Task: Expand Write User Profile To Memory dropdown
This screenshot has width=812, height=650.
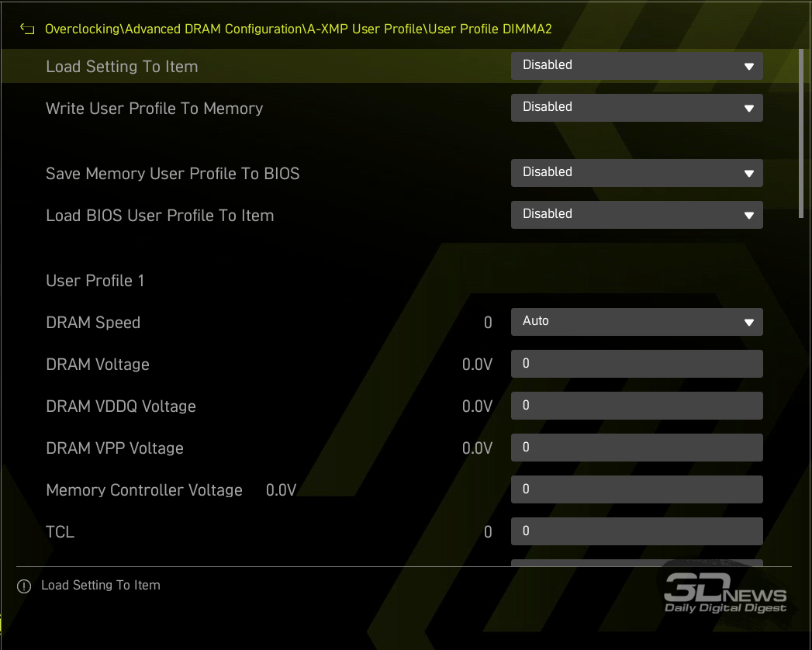Action: (x=636, y=108)
